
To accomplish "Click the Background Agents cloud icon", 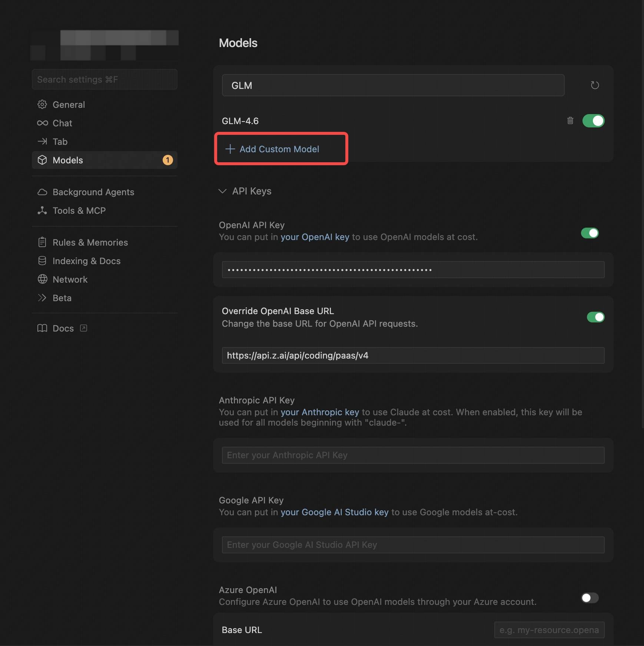I will (42, 192).
